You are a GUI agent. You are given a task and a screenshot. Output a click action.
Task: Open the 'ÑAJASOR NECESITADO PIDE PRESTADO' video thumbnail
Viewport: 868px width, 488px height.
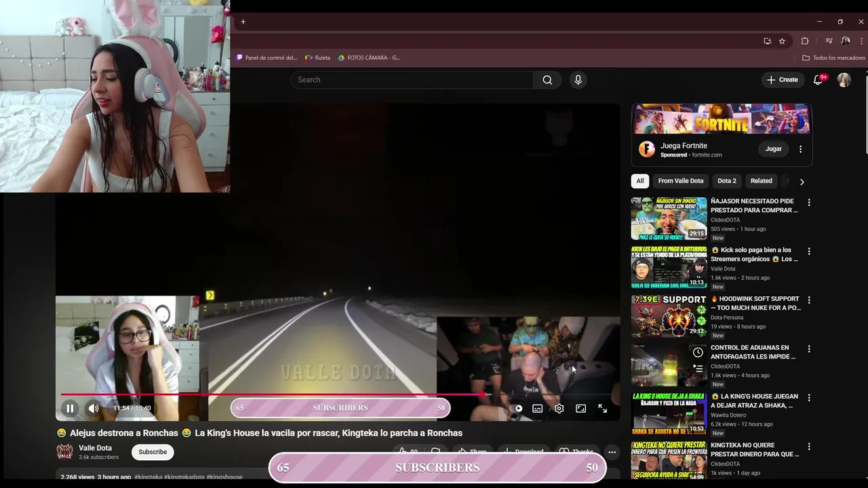click(x=669, y=219)
